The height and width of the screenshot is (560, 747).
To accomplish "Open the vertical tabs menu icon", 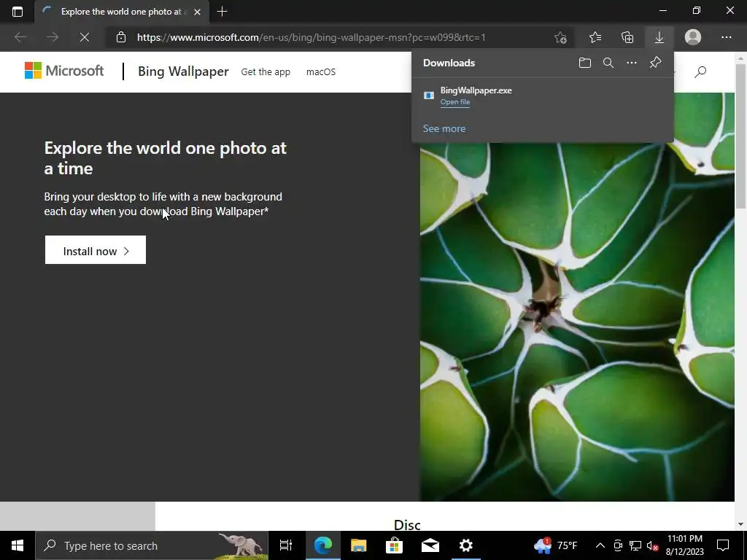I will (x=18, y=12).
